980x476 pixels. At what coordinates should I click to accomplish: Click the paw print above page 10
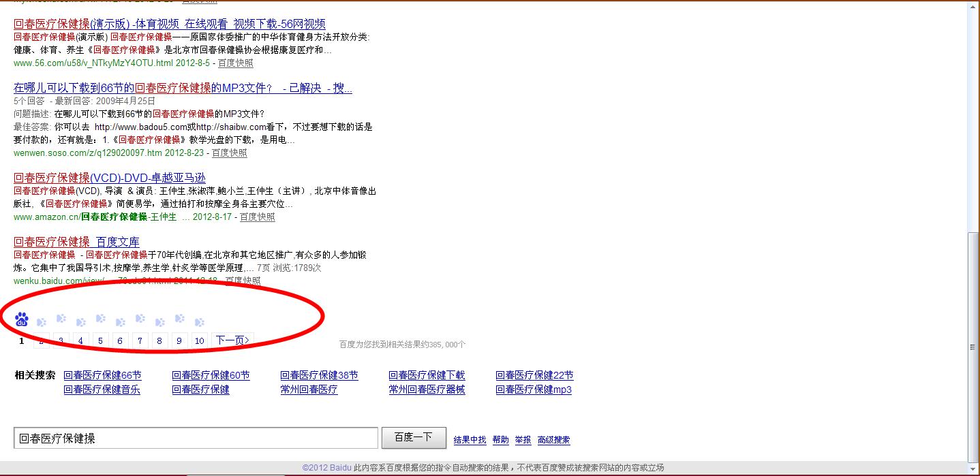coord(200,322)
